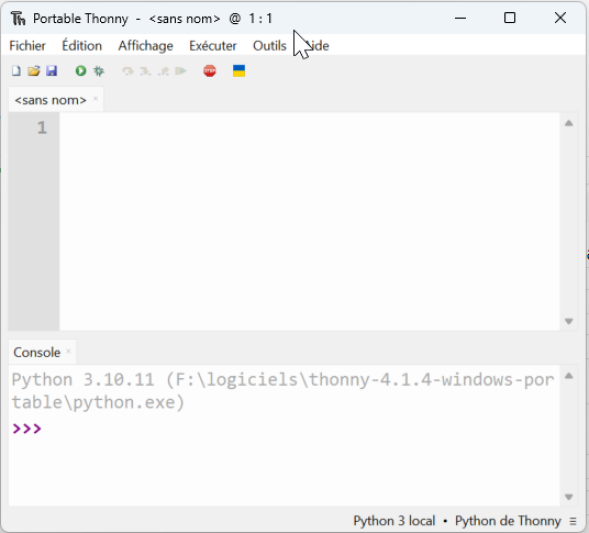
Task: Click the editor scrollbar down arrow
Action: 569,321
